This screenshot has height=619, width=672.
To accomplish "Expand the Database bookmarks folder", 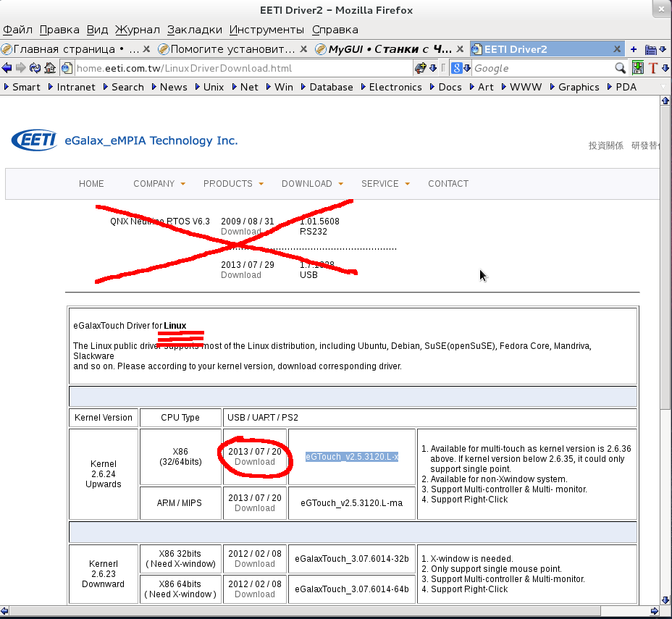I will 327,87.
